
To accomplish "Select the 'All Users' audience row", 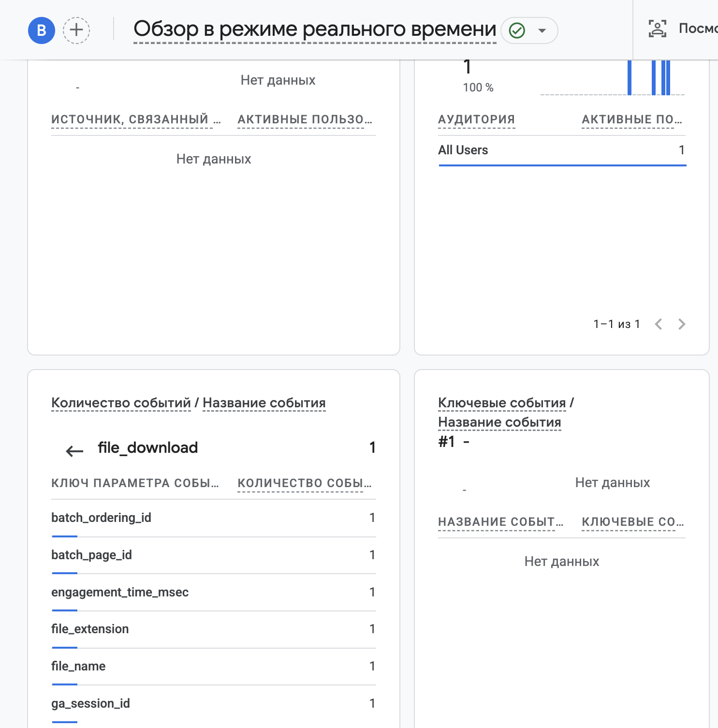I will [x=562, y=150].
